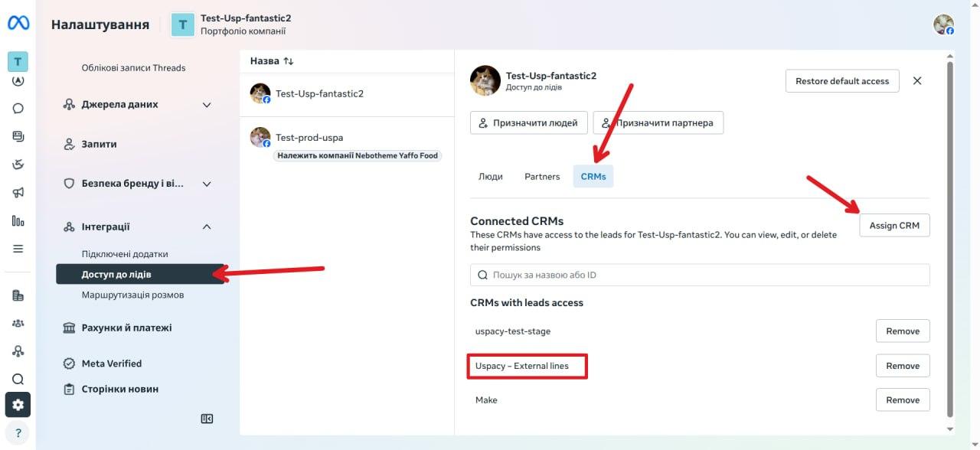Select Доступ до лідів menu item
This screenshot has height=450, width=980.
coord(140,274)
